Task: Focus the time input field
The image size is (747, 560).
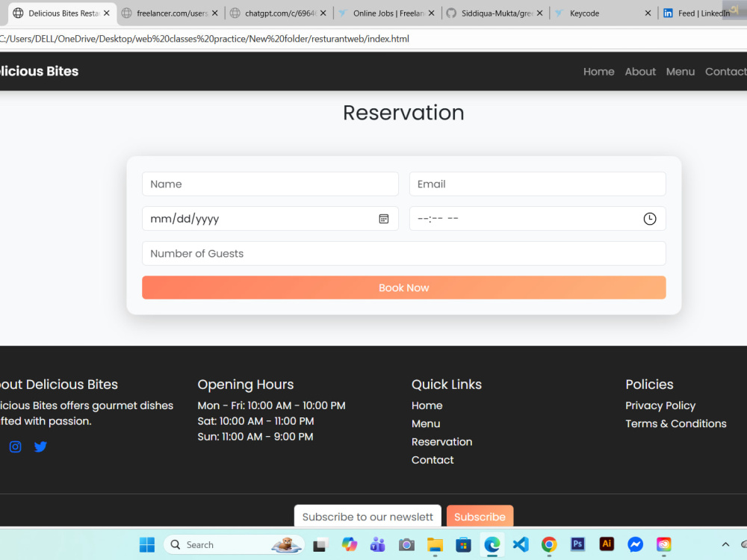Action: (x=537, y=219)
